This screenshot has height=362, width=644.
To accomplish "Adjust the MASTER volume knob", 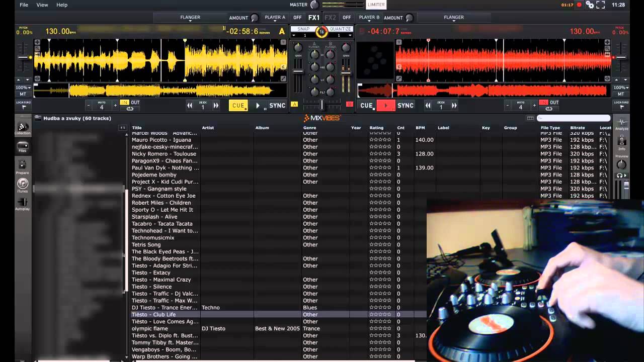I will (x=314, y=5).
